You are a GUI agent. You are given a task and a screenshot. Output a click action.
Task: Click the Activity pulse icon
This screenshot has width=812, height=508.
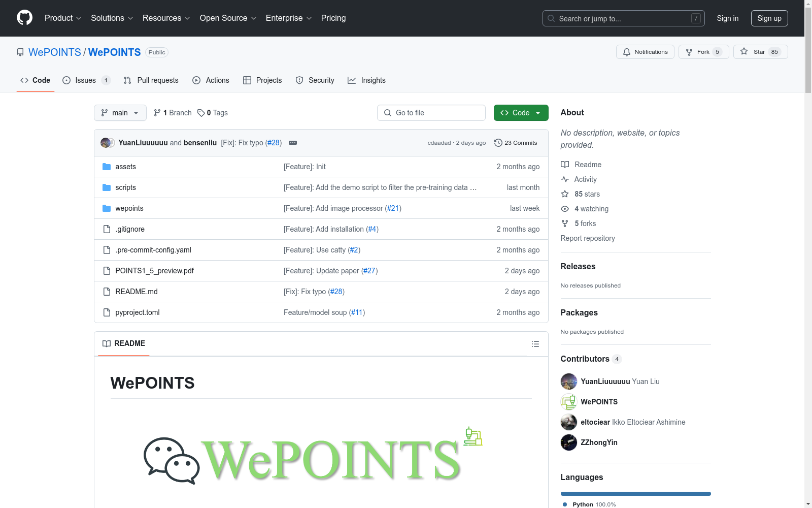click(x=565, y=179)
